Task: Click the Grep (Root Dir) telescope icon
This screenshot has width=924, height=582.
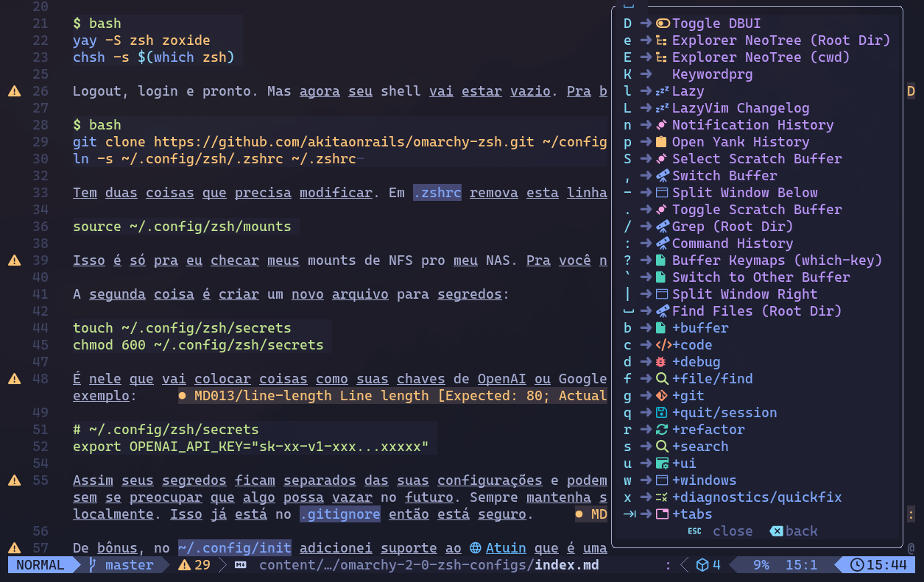Action: [x=662, y=227]
